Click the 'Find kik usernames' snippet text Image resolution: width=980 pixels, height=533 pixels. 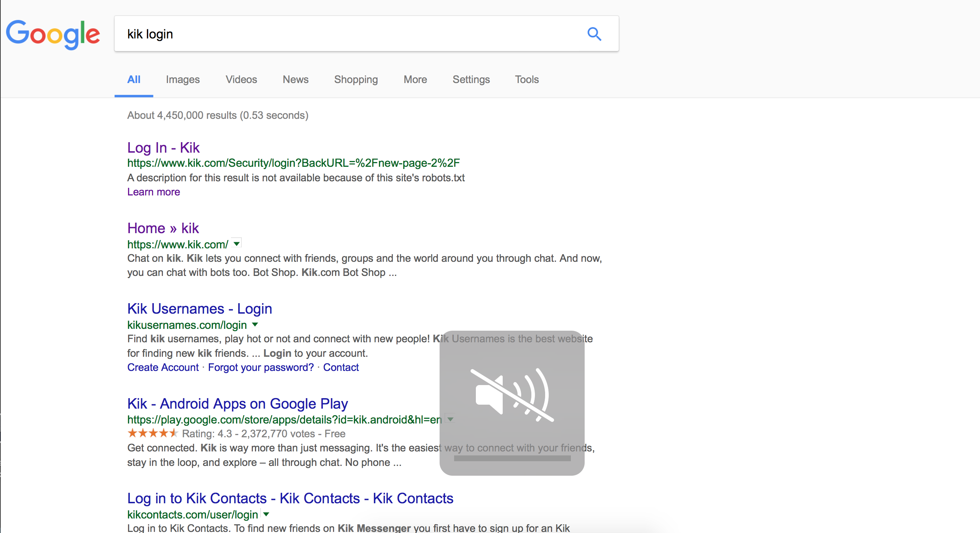(x=359, y=346)
